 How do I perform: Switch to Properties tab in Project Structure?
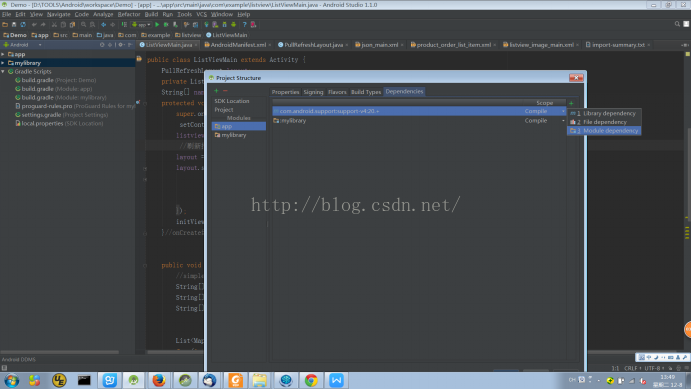(285, 92)
